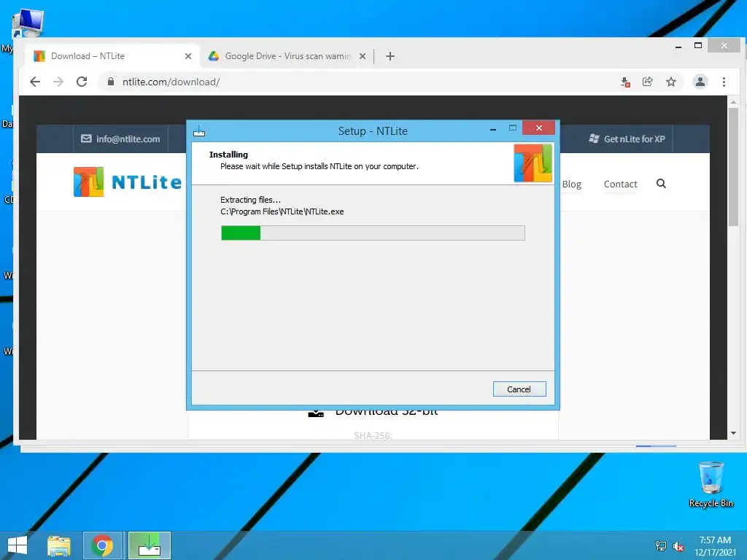Share this page via the share icon

click(x=648, y=82)
